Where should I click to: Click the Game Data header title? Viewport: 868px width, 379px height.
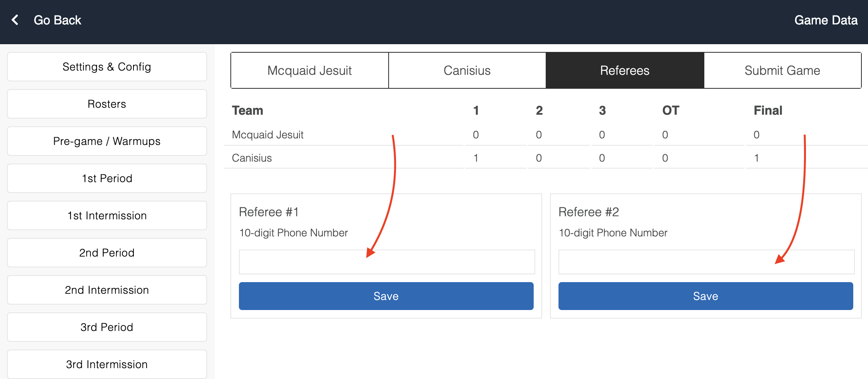[826, 20]
